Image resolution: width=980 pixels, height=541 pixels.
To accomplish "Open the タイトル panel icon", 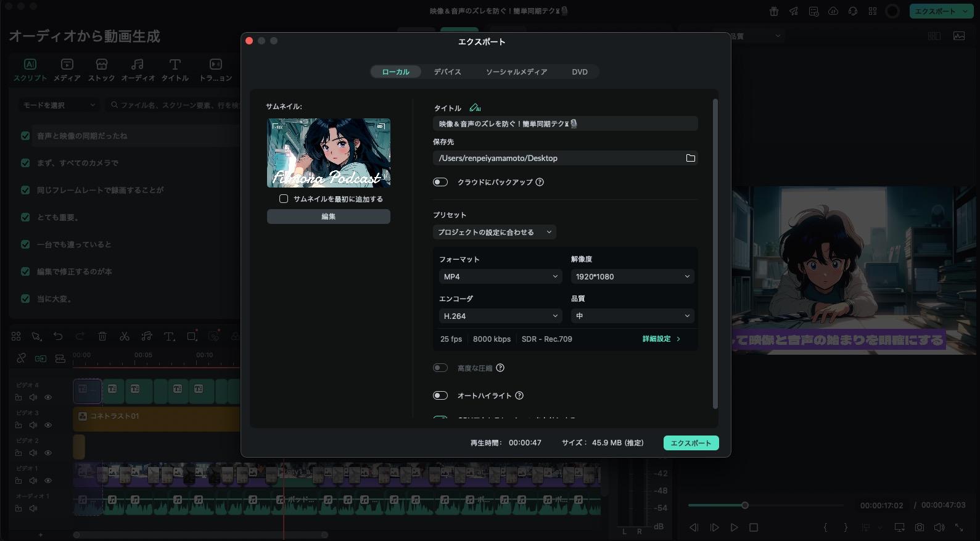I will (175, 64).
